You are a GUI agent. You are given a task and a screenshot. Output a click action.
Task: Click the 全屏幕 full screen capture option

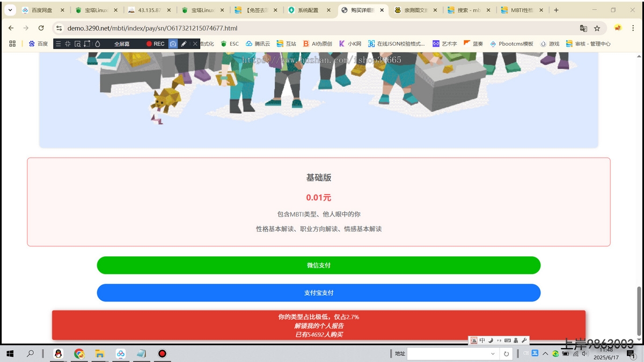(x=122, y=44)
